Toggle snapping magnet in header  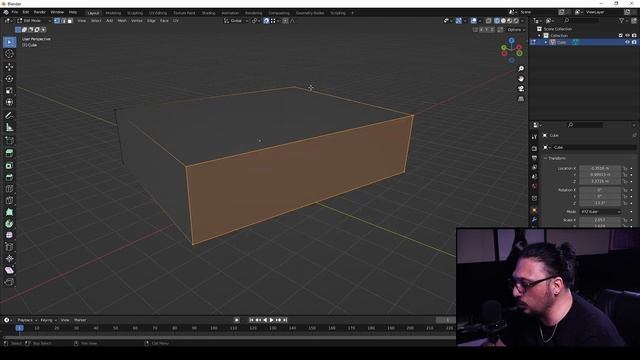tap(266, 20)
